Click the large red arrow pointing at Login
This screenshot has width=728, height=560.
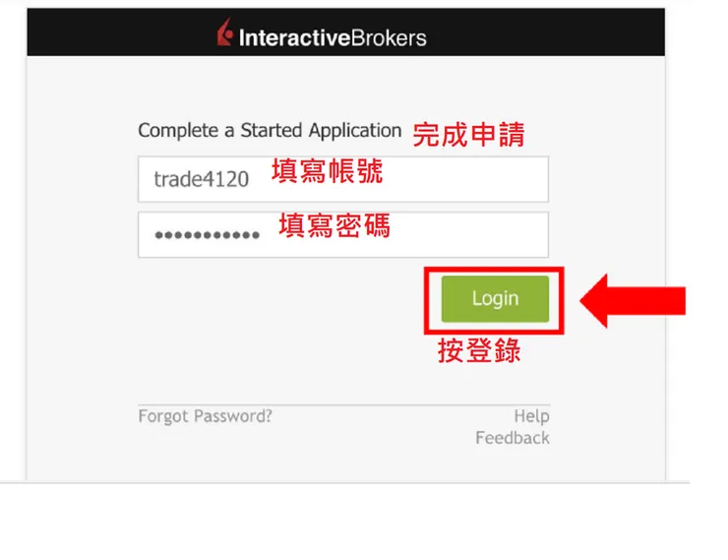[633, 301]
